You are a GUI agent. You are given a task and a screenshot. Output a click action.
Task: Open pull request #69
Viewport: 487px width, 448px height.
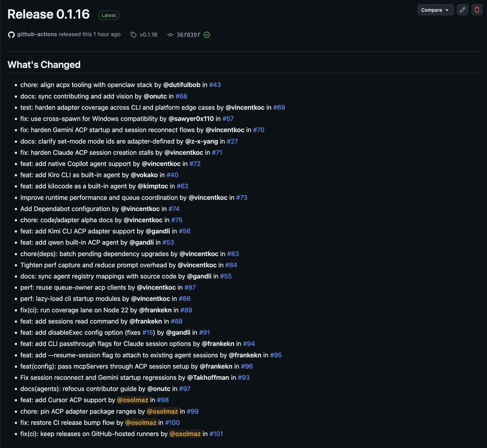279,108
